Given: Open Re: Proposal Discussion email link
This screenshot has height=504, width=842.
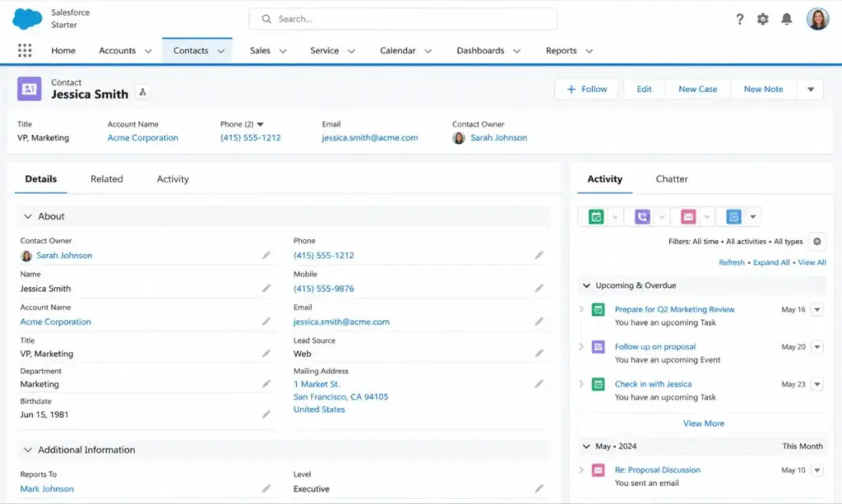Looking at the screenshot, I should click(657, 469).
